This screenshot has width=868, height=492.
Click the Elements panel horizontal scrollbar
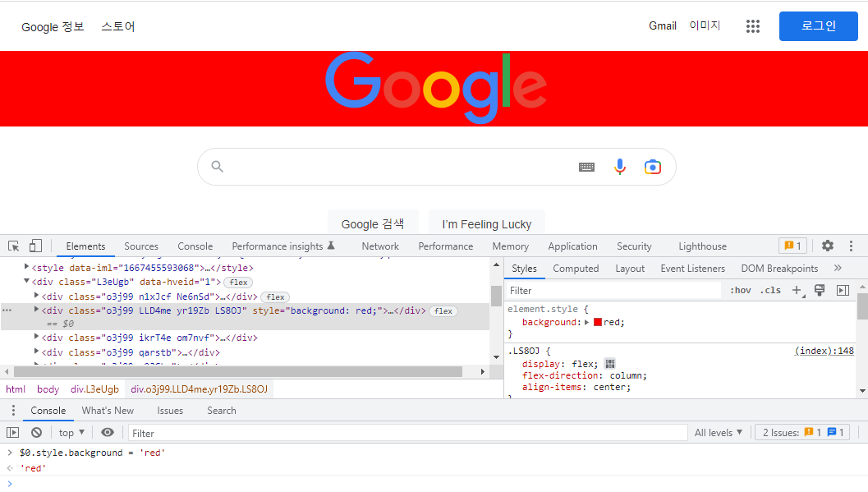coord(238,371)
